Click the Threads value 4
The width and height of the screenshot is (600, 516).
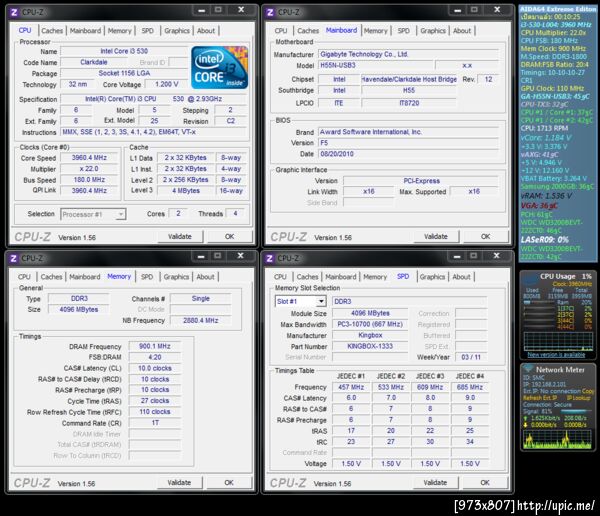pyautogui.click(x=235, y=214)
